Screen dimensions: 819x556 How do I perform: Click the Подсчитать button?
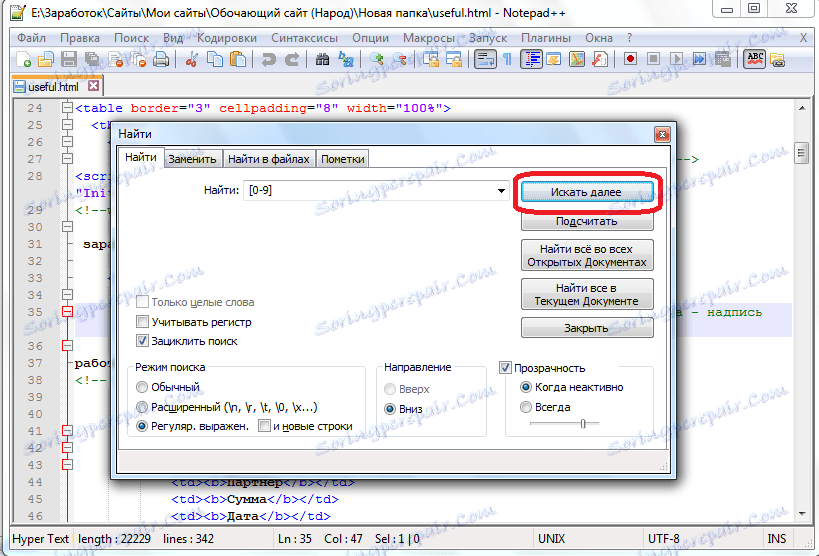point(587,221)
